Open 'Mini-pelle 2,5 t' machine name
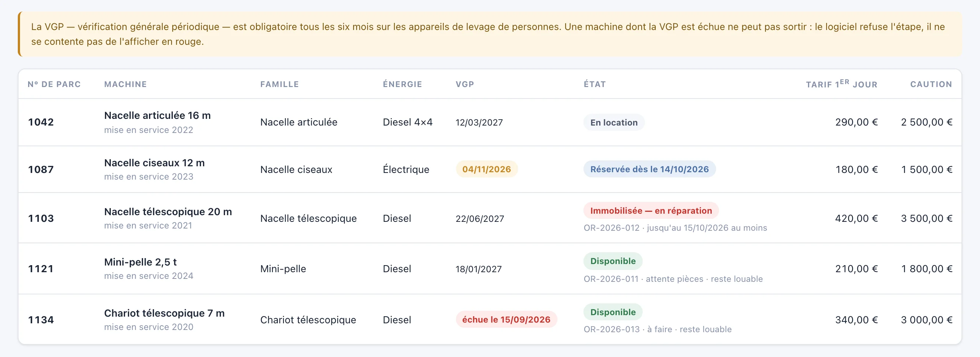The height and width of the screenshot is (357, 980). pos(140,262)
